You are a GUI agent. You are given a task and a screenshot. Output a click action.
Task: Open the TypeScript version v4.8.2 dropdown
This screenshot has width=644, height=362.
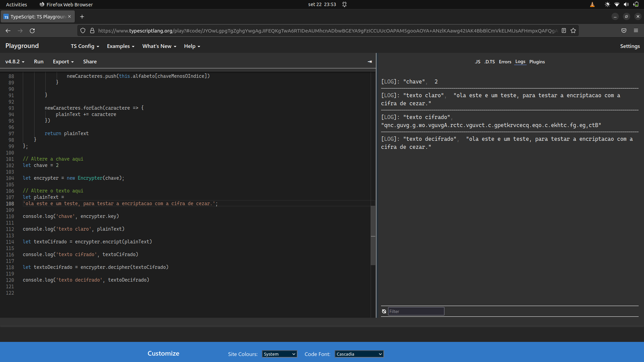pyautogui.click(x=14, y=62)
